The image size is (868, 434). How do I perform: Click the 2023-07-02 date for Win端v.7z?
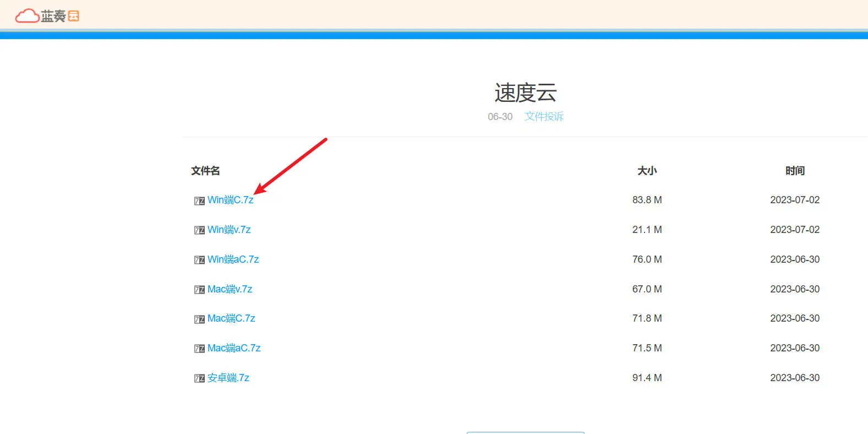point(795,230)
